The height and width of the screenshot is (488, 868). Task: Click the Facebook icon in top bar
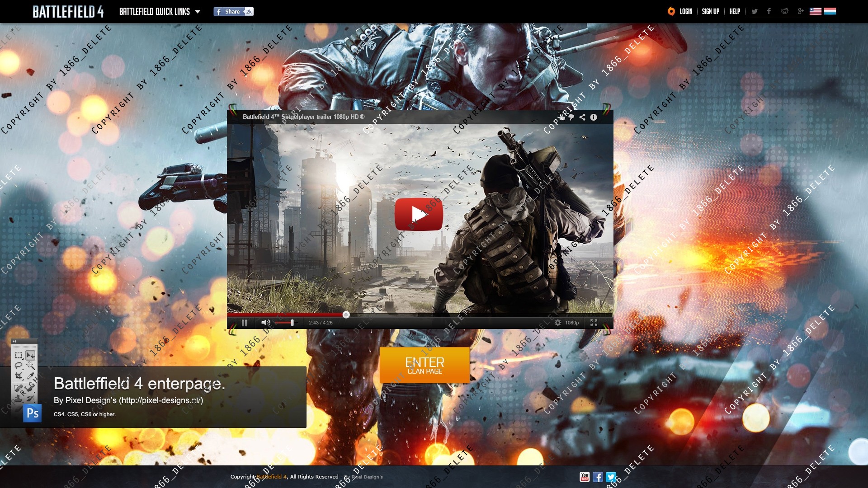pos(769,11)
